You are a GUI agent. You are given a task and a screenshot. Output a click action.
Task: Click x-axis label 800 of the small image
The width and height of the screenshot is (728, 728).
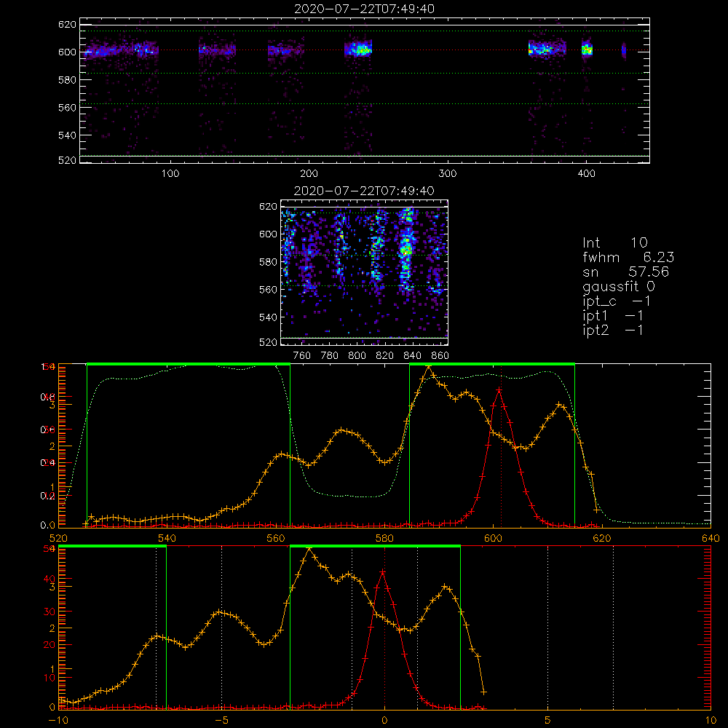357,356
